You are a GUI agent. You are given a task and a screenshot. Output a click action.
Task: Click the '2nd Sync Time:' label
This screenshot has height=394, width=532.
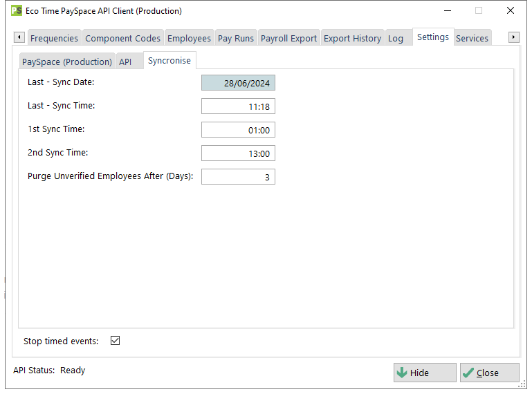click(57, 153)
